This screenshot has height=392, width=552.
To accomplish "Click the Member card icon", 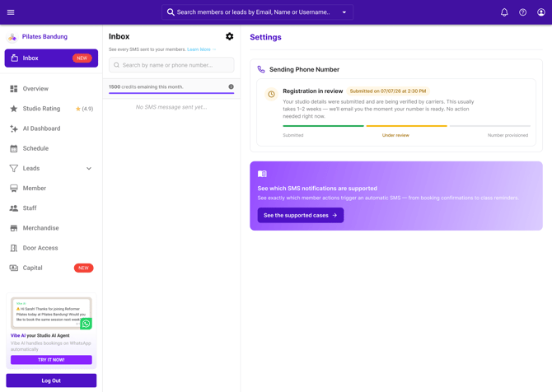I will point(14,189).
